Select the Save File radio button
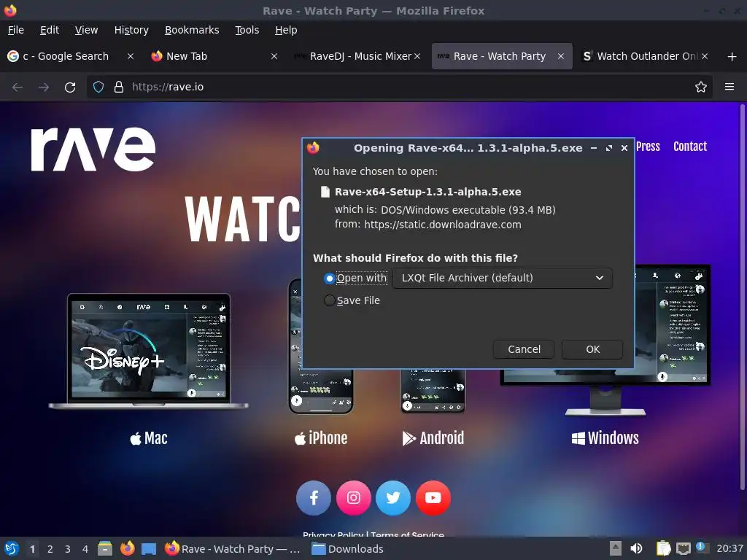 tap(329, 300)
